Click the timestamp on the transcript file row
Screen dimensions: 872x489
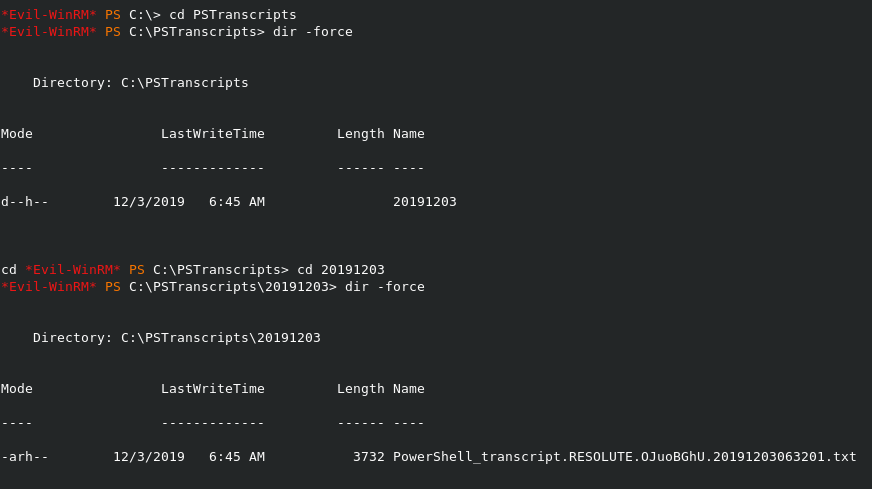pos(188,457)
